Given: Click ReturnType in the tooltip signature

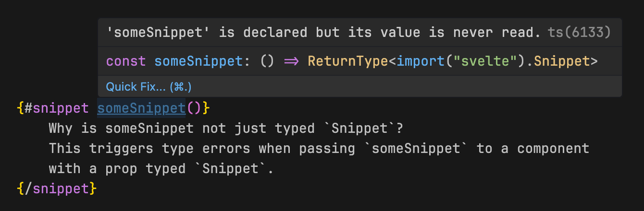Looking at the screenshot, I should (347, 61).
